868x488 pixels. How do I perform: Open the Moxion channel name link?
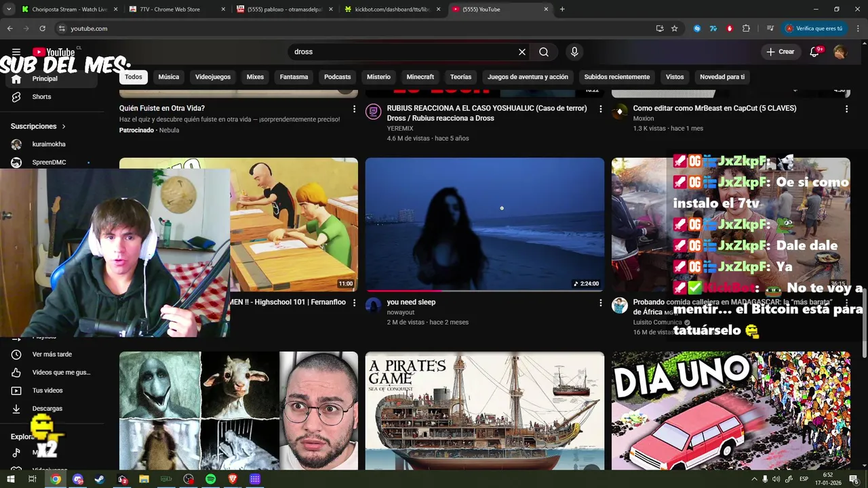tap(644, 119)
